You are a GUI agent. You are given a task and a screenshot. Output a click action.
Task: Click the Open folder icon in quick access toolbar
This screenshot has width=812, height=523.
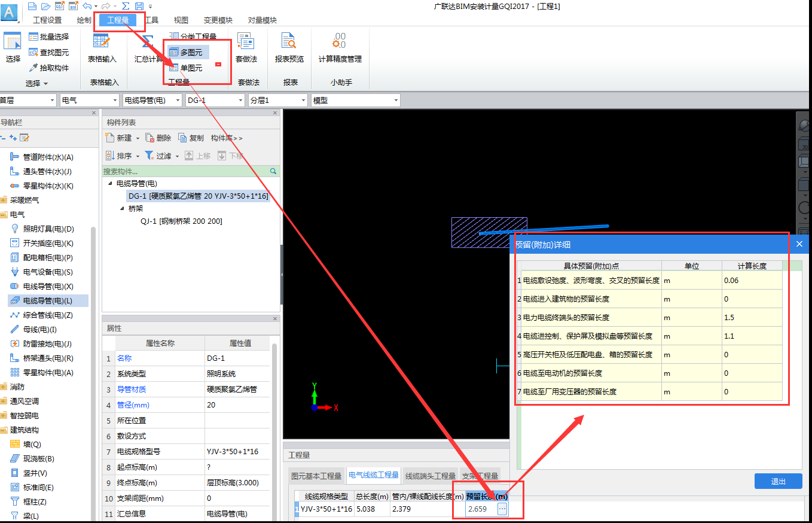point(45,6)
